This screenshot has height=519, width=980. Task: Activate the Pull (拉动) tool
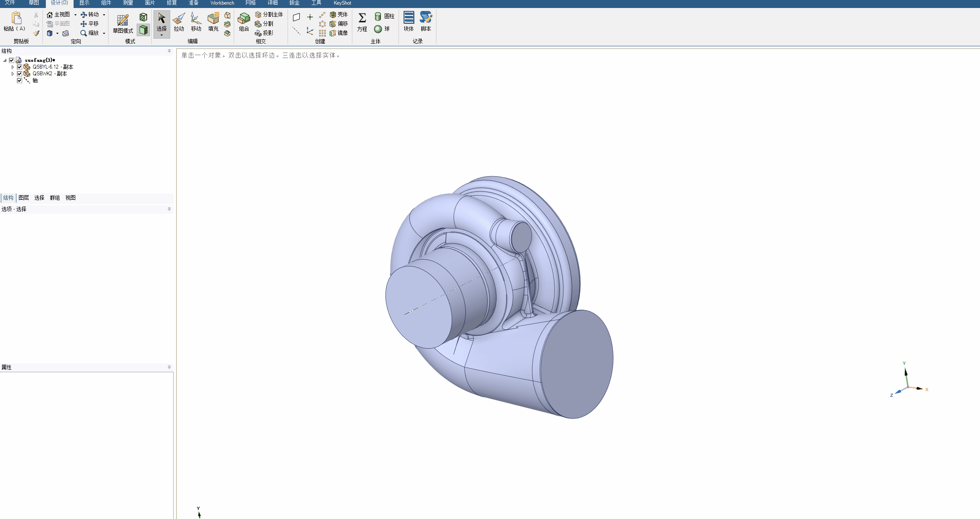(179, 22)
